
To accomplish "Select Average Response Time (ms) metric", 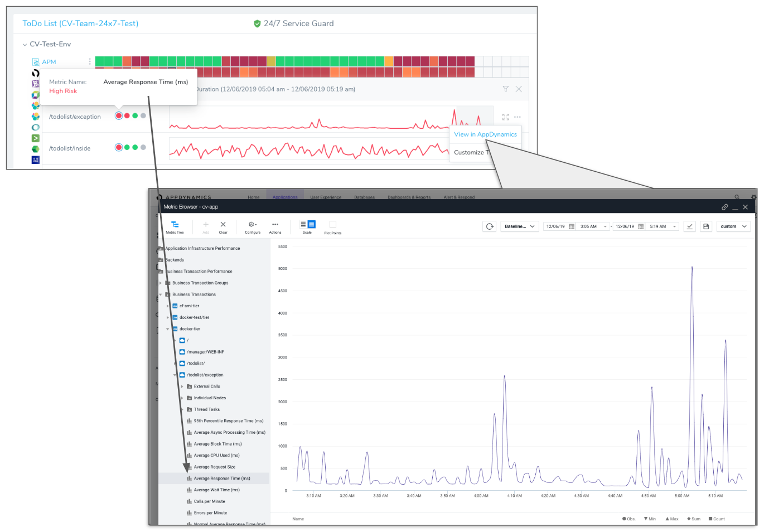I will [x=222, y=478].
